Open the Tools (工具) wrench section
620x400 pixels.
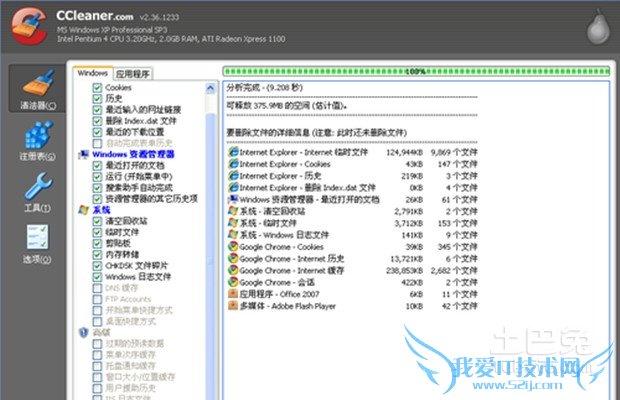[38, 192]
